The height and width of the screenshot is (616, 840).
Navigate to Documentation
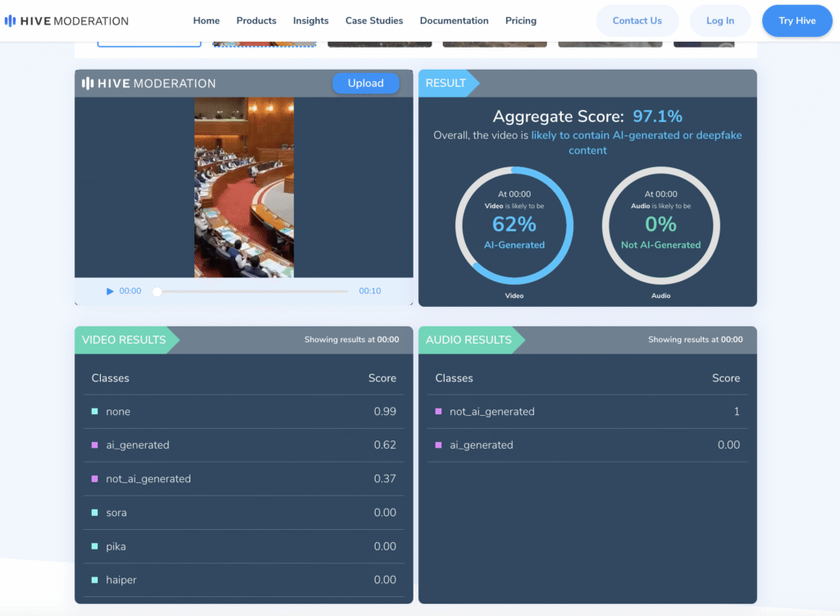(454, 21)
